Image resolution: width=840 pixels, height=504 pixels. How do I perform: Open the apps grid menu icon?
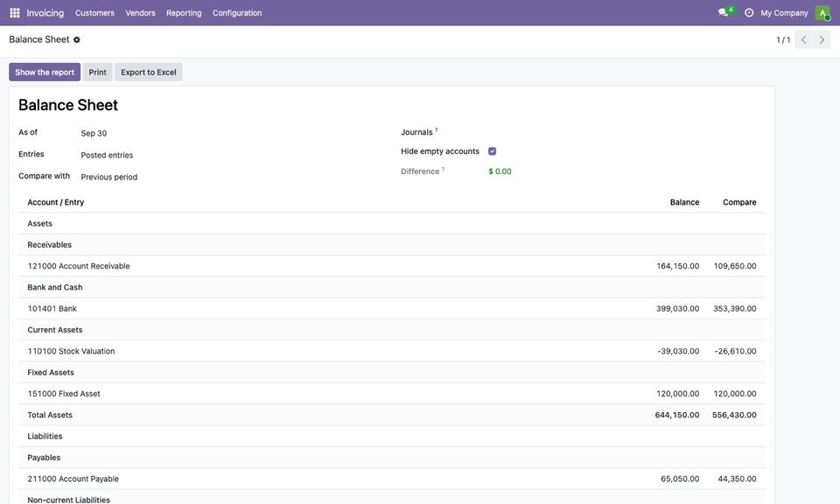pos(15,13)
